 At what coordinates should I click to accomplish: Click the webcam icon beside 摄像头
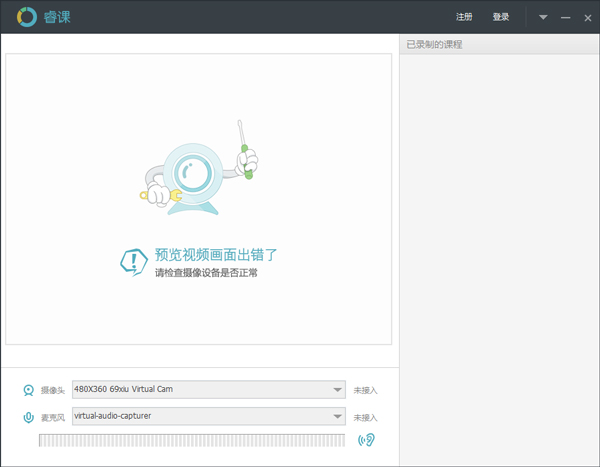[x=29, y=390]
